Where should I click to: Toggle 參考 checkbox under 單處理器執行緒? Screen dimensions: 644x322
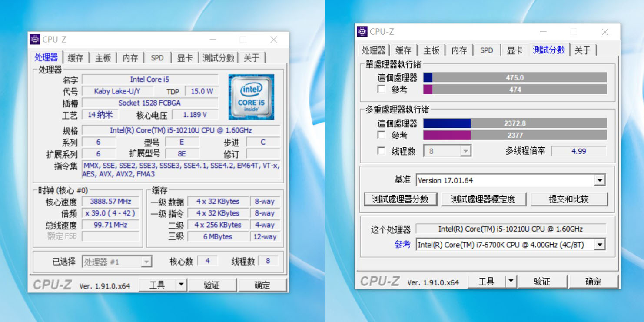pos(381,89)
